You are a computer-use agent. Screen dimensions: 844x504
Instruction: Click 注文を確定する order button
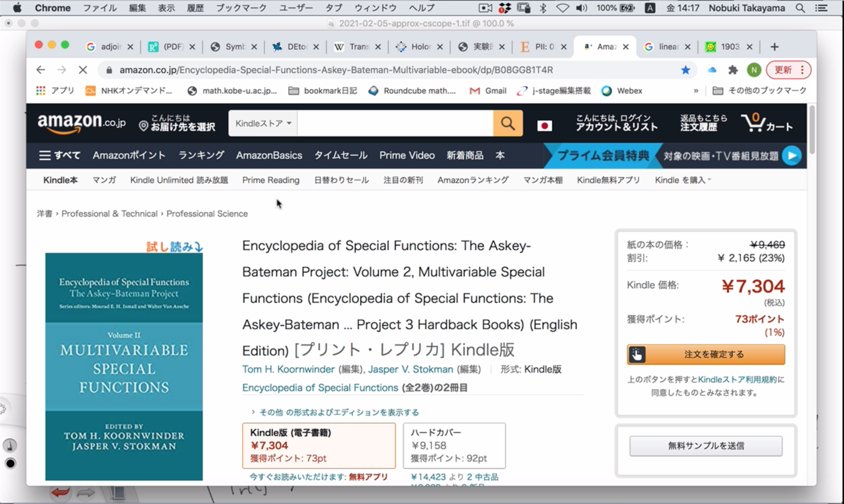(706, 354)
